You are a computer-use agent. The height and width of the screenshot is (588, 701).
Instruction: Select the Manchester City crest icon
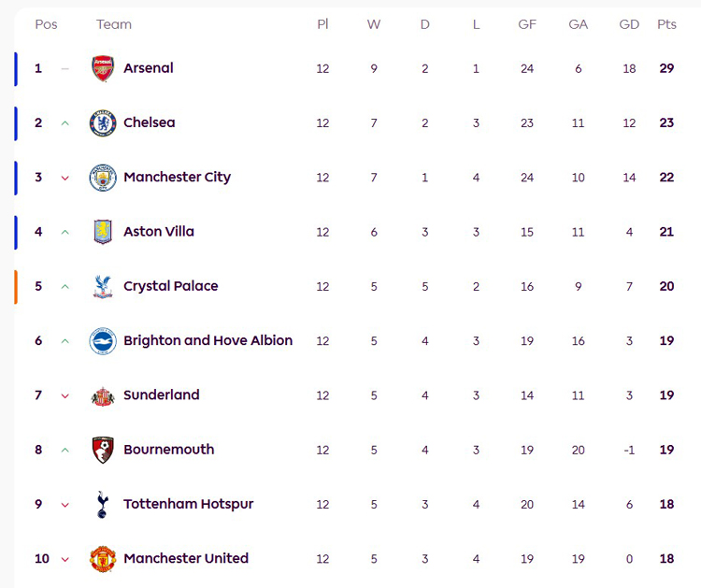click(102, 178)
